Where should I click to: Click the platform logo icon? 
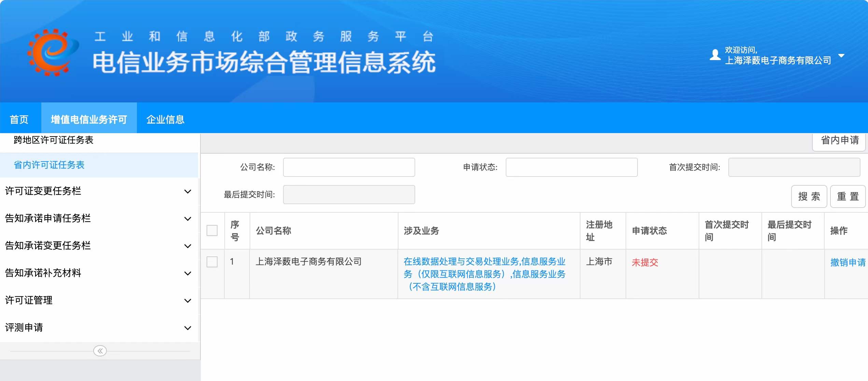tap(53, 52)
